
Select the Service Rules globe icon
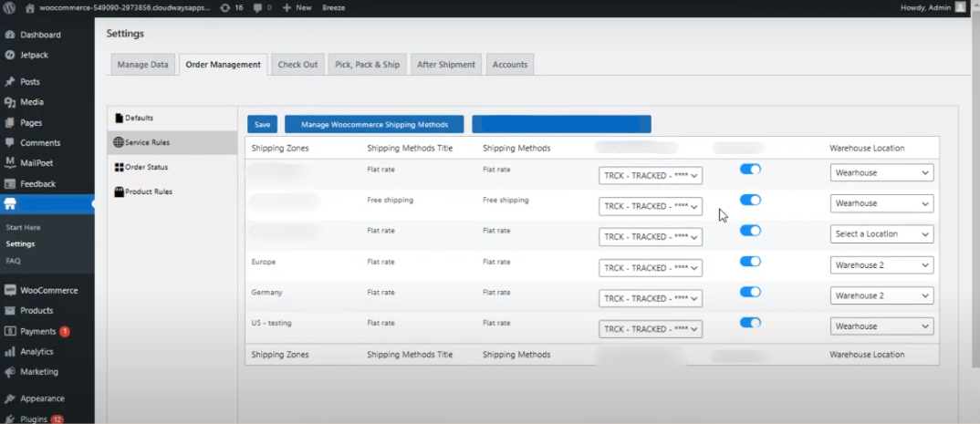tap(118, 142)
